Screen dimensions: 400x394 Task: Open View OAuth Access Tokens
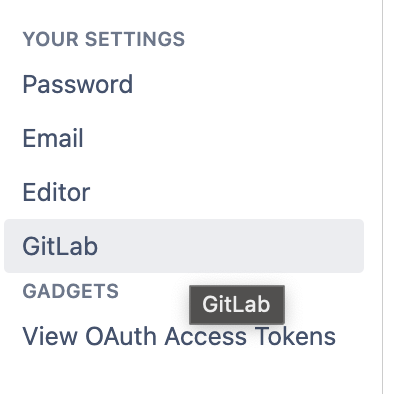click(x=179, y=336)
